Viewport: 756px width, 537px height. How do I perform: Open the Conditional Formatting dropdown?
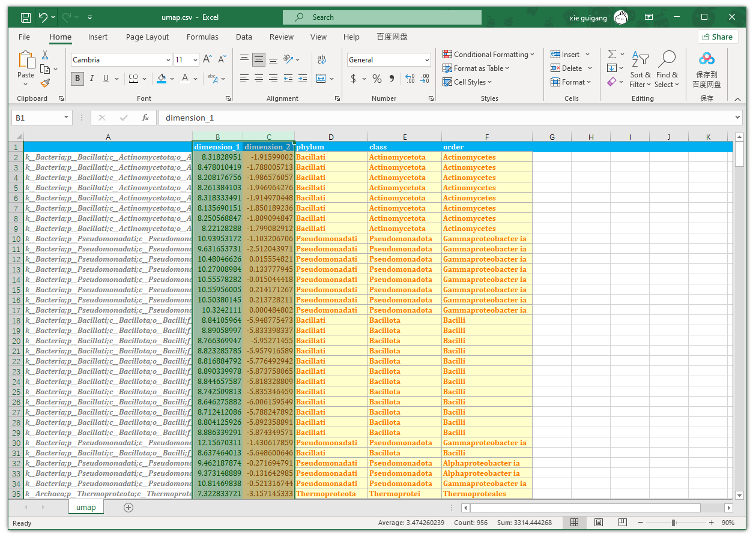pyautogui.click(x=488, y=54)
